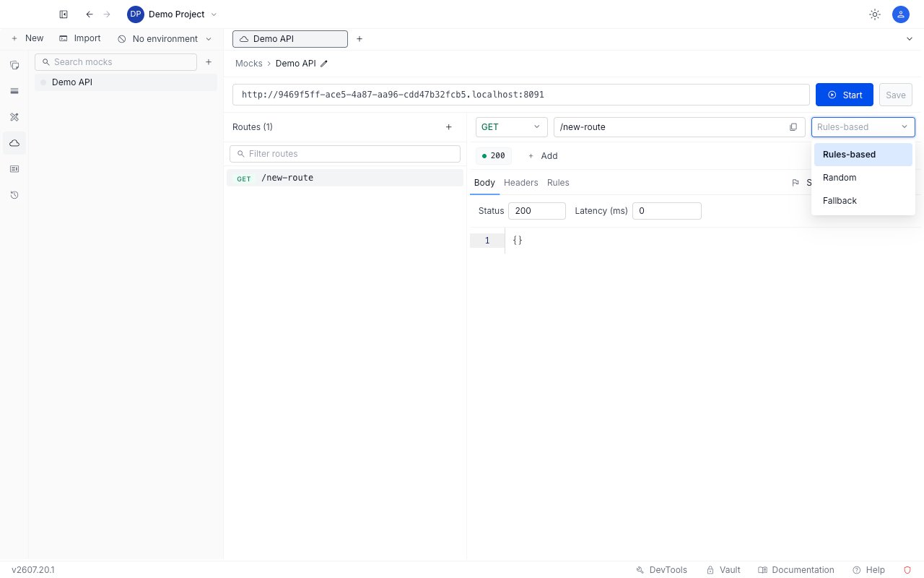Open the card icon in left sidebar

(14, 169)
